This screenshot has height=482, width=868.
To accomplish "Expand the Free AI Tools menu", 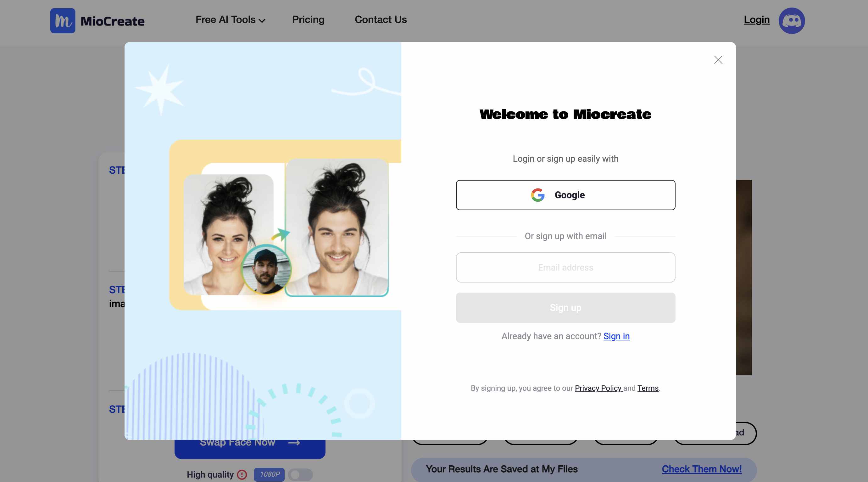I will pyautogui.click(x=231, y=20).
